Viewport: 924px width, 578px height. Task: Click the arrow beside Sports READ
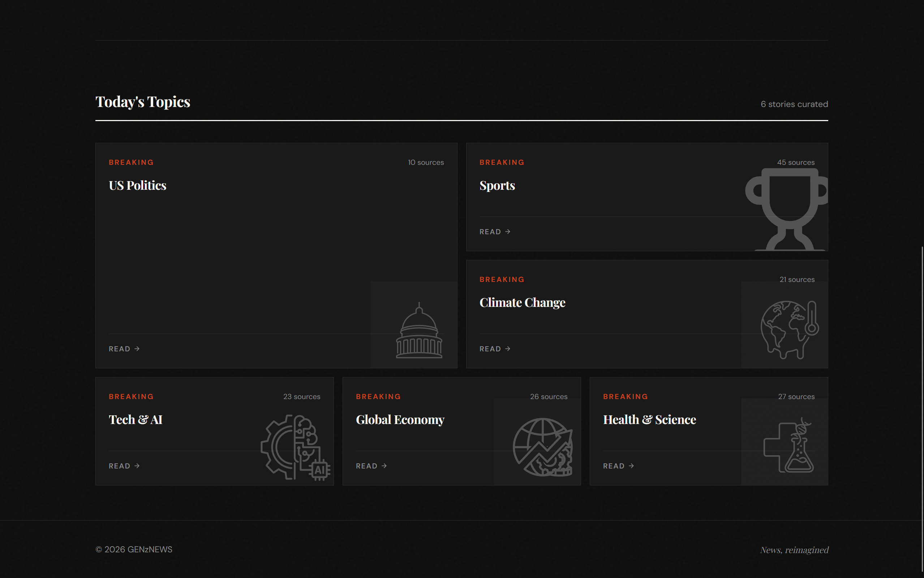507,232
